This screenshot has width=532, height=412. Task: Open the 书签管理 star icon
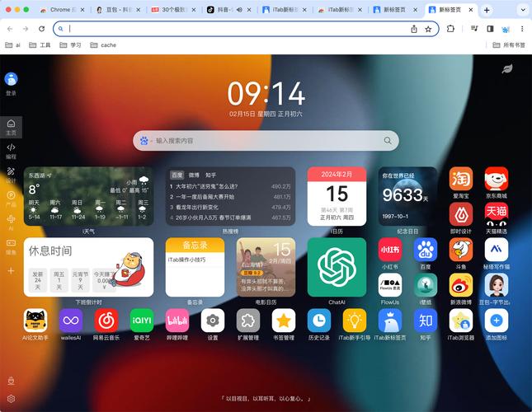[284, 321]
